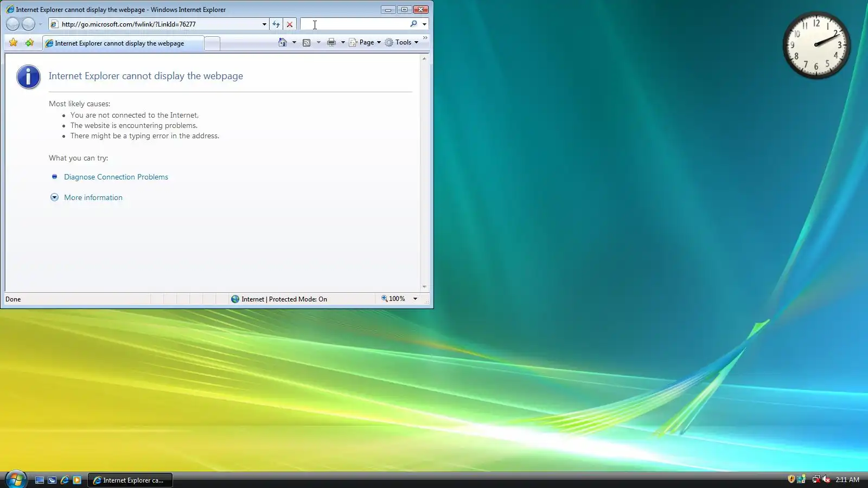Click the Print toolbar icon
868x488 pixels.
click(x=331, y=42)
